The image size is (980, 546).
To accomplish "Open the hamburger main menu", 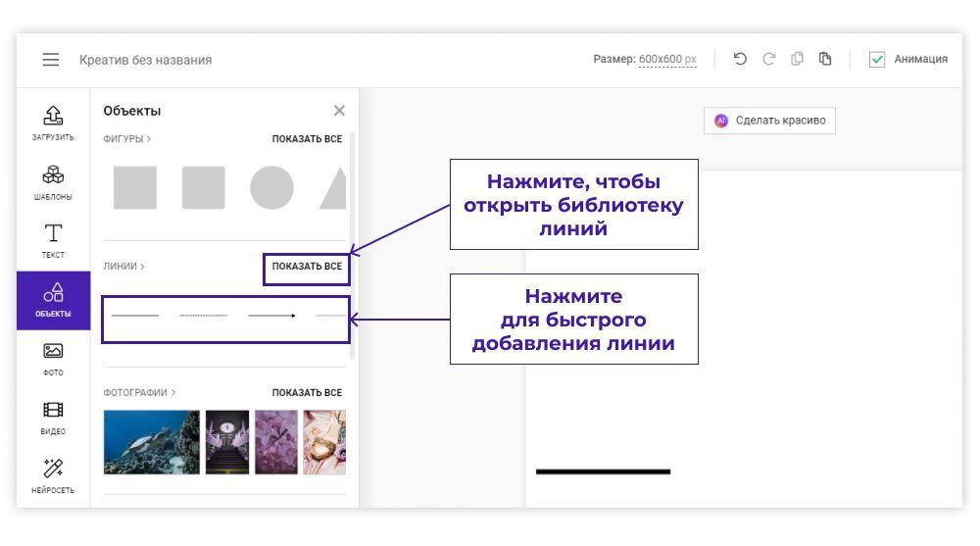I will (x=51, y=60).
